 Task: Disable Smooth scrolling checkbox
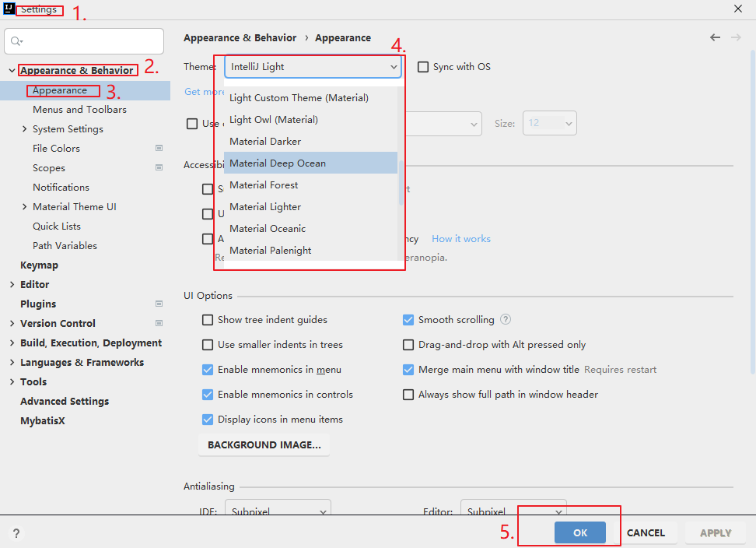click(408, 320)
